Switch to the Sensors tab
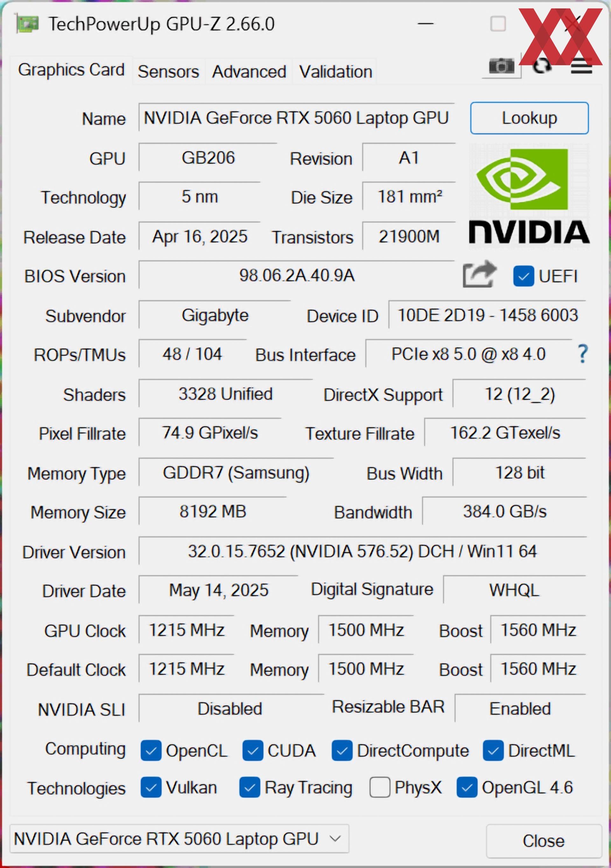611x868 pixels. coord(168,72)
